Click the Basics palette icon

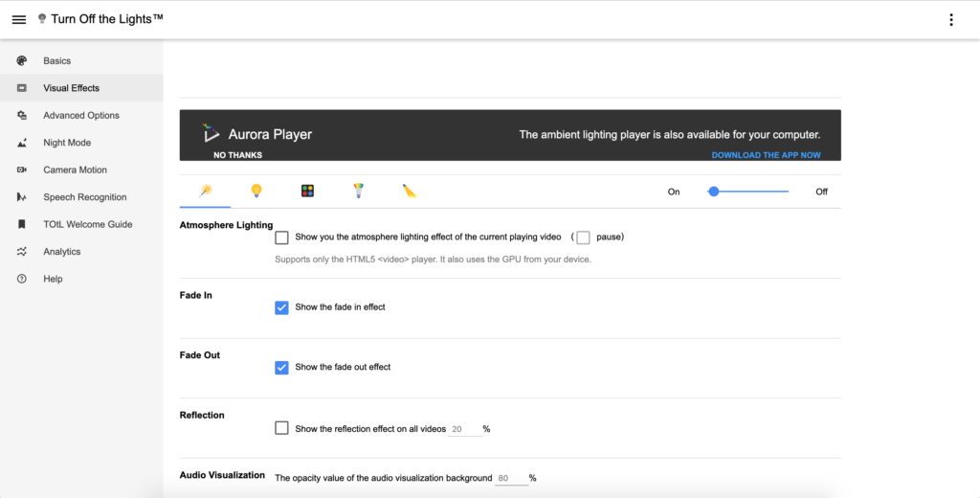pyautogui.click(x=22, y=60)
